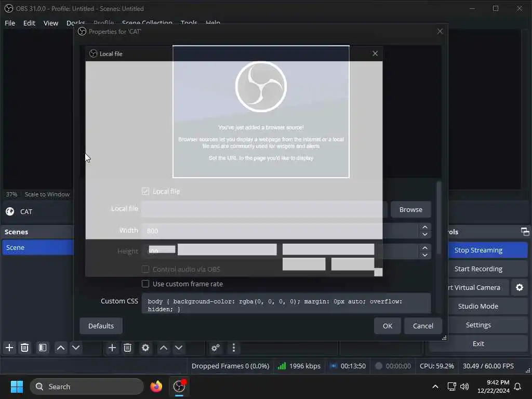Image resolution: width=532 pixels, height=399 pixels.
Task: Move scene down in Scenes toolbar
Action: (x=76, y=348)
